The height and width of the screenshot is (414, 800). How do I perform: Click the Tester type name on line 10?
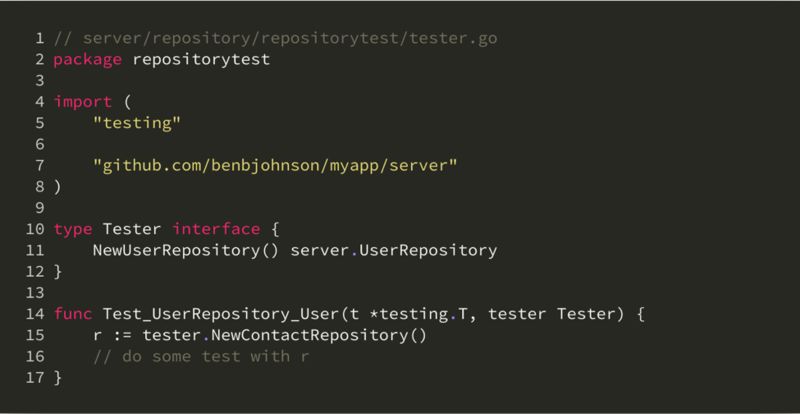pyautogui.click(x=132, y=229)
